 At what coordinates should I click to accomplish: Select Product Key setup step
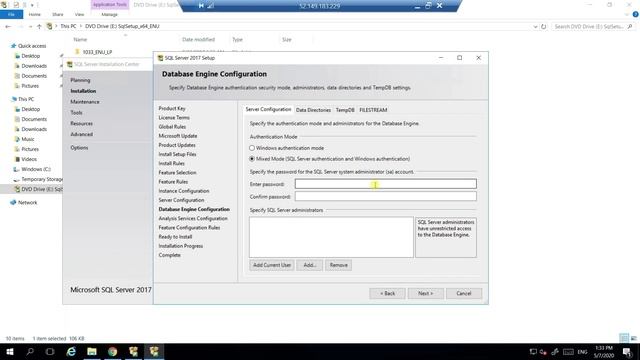[172, 109]
